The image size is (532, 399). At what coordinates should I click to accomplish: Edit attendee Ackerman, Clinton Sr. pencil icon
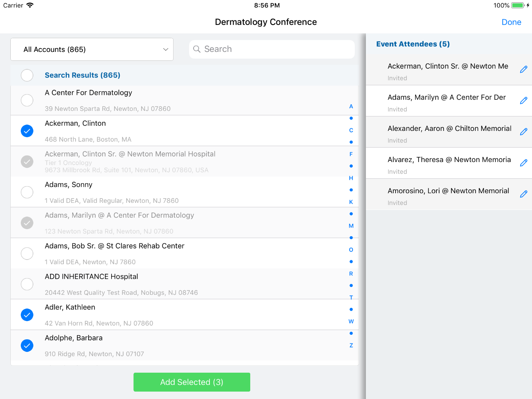point(523,69)
